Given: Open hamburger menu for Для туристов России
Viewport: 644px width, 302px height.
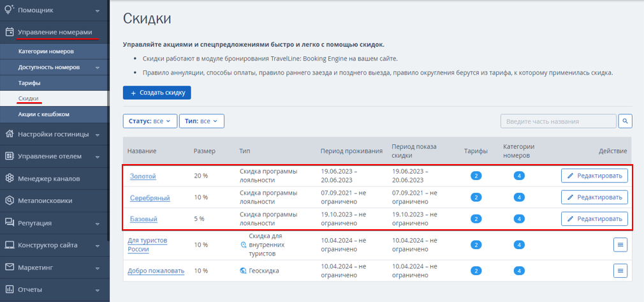Looking at the screenshot, I should (x=620, y=245).
